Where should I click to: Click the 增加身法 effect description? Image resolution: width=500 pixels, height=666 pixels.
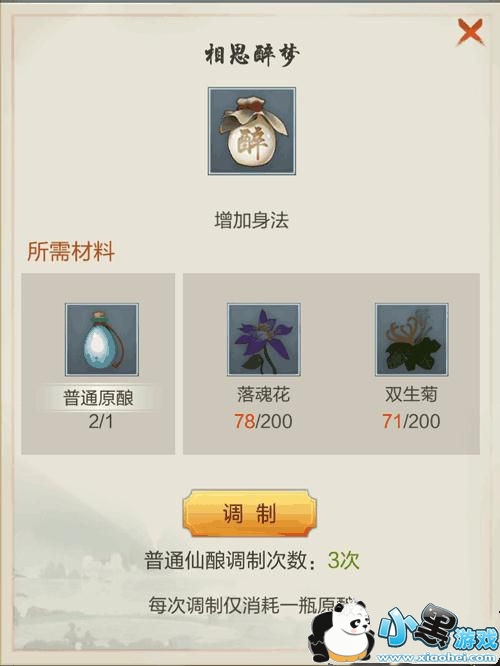pos(251,220)
